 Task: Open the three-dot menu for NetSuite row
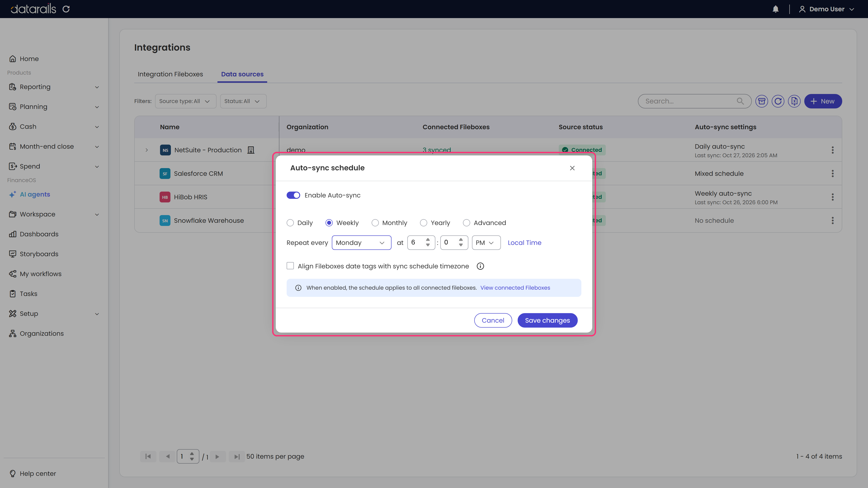click(x=832, y=150)
